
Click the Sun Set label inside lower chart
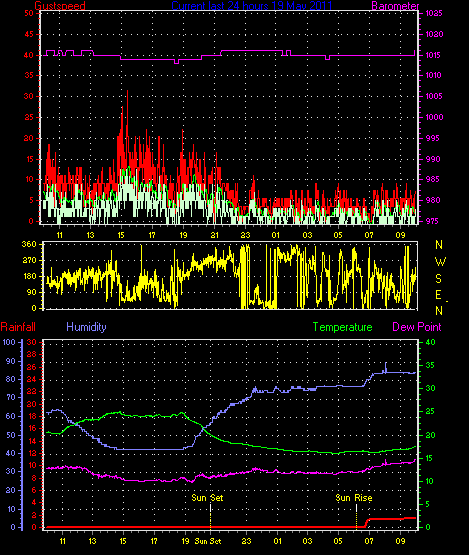207,498
